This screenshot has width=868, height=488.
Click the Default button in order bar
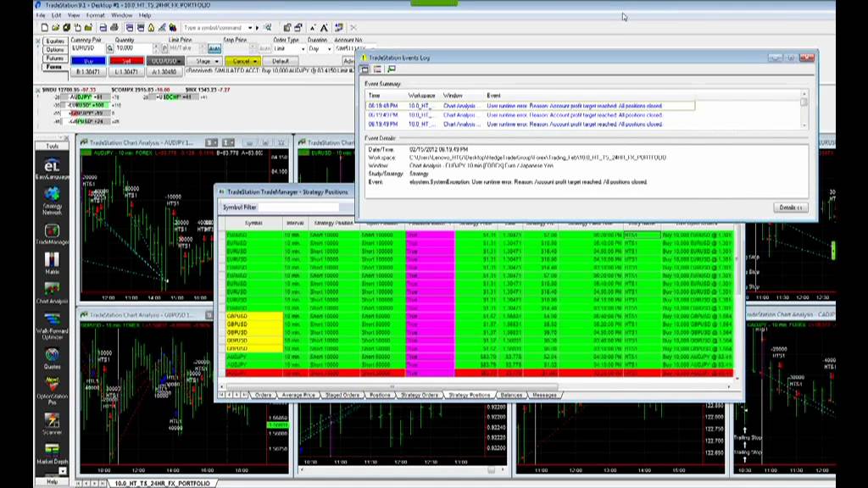click(x=280, y=61)
